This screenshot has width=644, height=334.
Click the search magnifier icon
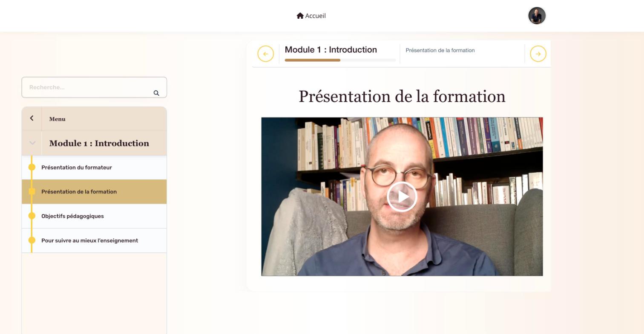pyautogui.click(x=156, y=93)
